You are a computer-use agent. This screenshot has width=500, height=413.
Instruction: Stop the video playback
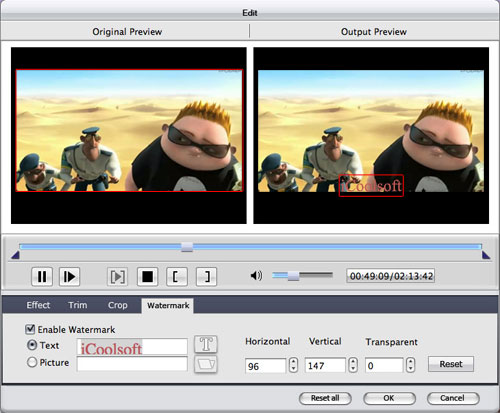click(x=147, y=276)
